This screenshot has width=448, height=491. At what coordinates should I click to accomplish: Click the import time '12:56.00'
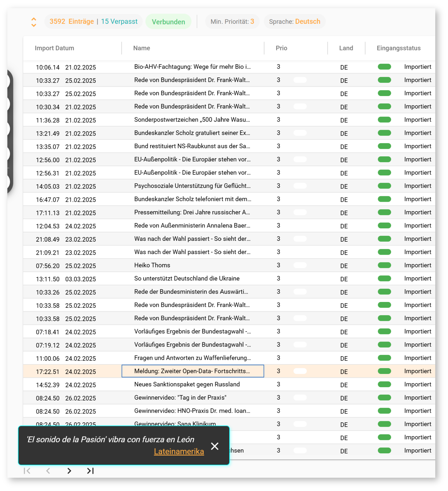tap(48, 160)
